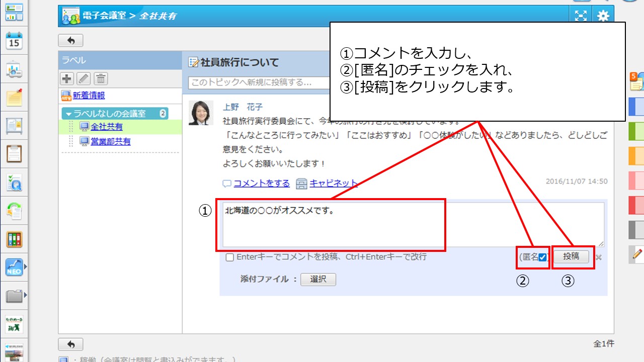Image resolution: width=644 pixels, height=362 pixels.
Task: Click the clipboard icon in the sidebar
Action: [x=14, y=154]
